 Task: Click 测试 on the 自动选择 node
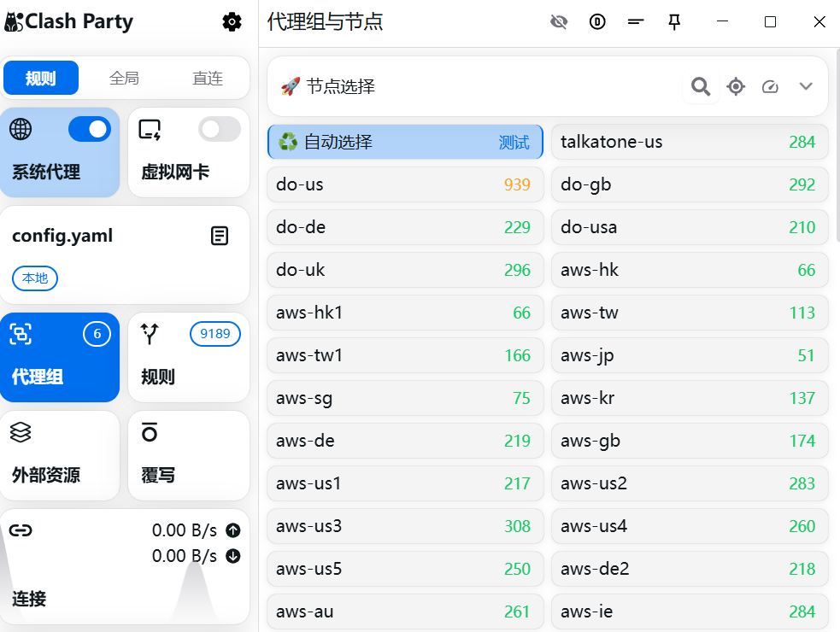[514, 143]
